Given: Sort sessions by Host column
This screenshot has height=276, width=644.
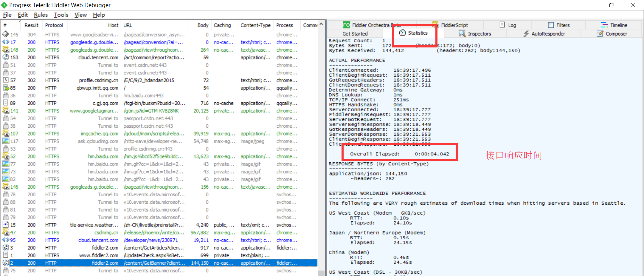Looking at the screenshot, I should pos(94,25).
